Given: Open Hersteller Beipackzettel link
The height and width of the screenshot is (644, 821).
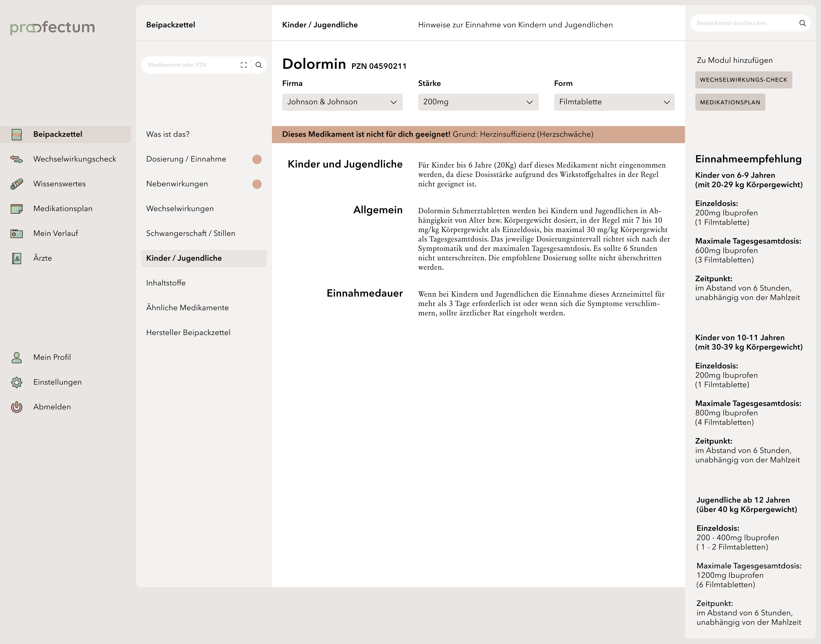Looking at the screenshot, I should (188, 332).
